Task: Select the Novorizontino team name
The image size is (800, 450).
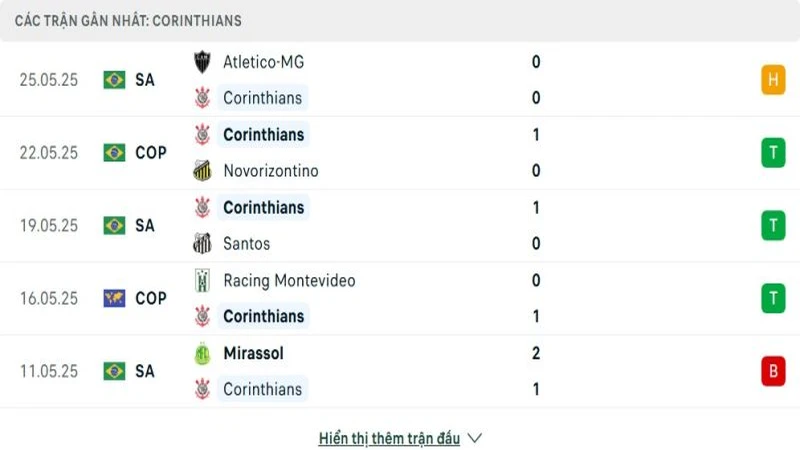Action: (271, 171)
